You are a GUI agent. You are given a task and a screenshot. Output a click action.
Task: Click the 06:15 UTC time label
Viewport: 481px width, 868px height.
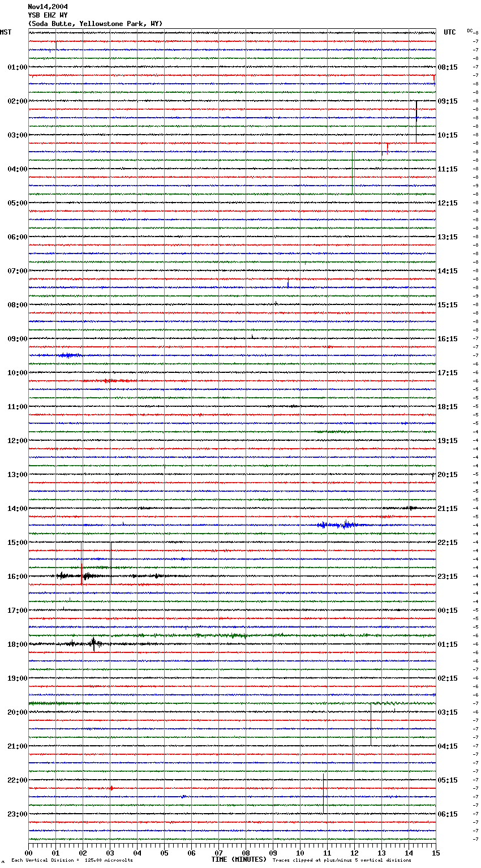click(x=448, y=814)
